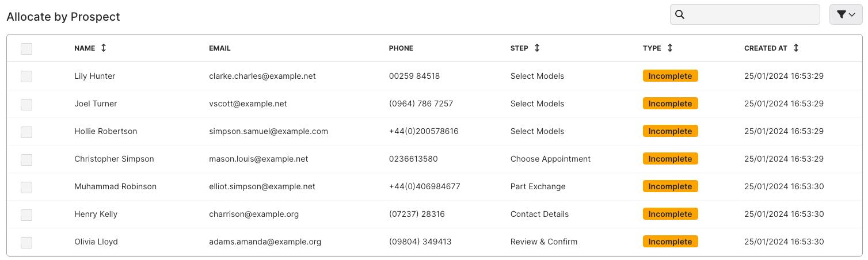Screen dimensions: 868x260
Task: Sort table by Type column arrows
Action: tap(670, 48)
